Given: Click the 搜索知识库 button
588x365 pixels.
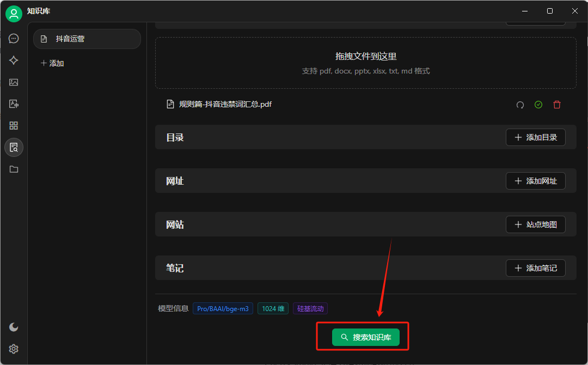Looking at the screenshot, I should click(366, 337).
